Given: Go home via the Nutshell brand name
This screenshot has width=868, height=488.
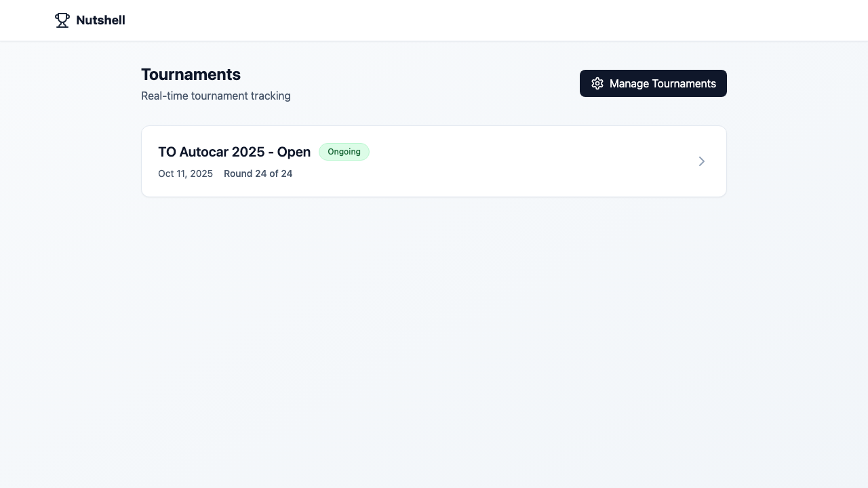Looking at the screenshot, I should [x=100, y=20].
